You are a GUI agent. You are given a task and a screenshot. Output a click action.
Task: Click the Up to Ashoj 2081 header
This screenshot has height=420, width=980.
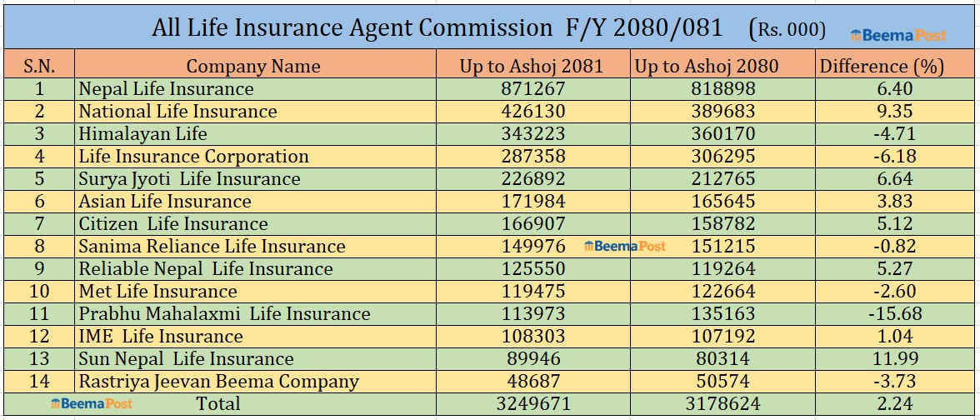coord(532,67)
